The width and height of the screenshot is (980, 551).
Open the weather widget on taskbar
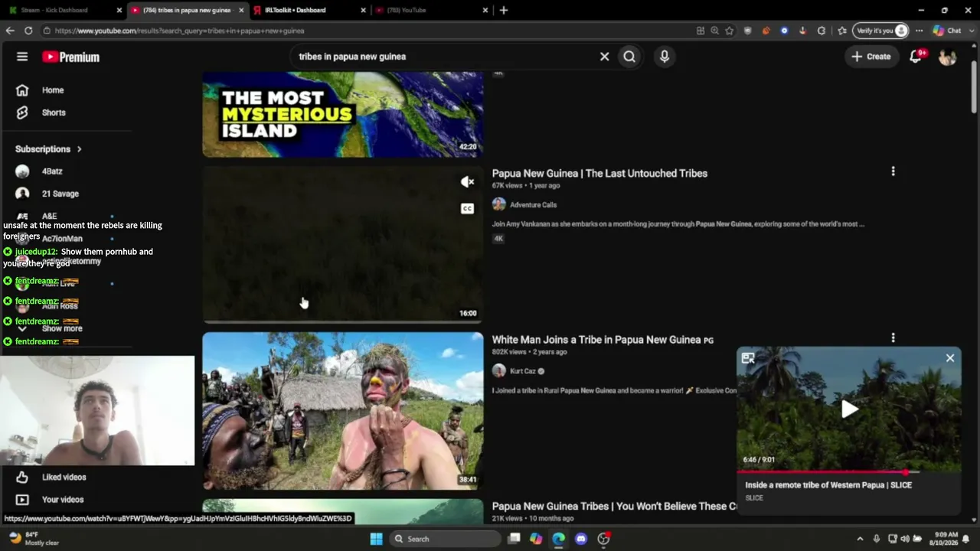click(x=34, y=539)
